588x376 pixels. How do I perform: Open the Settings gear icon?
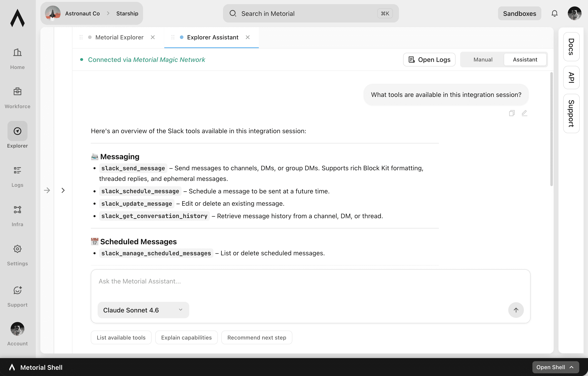click(17, 249)
